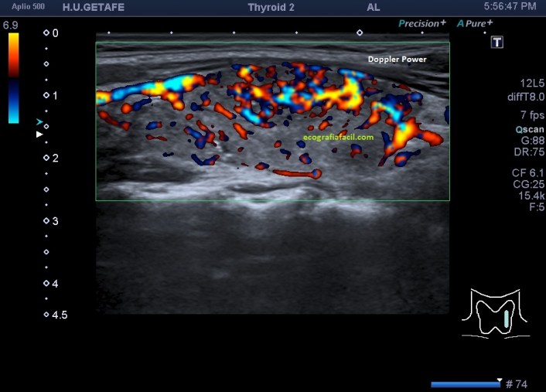Click the white triangle marker on depth scale
Image resolution: width=546 pixels, height=392 pixels.
point(39,135)
